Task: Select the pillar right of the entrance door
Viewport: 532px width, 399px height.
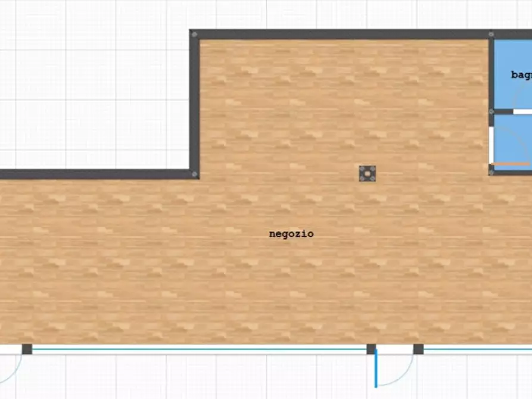Action: (x=418, y=349)
